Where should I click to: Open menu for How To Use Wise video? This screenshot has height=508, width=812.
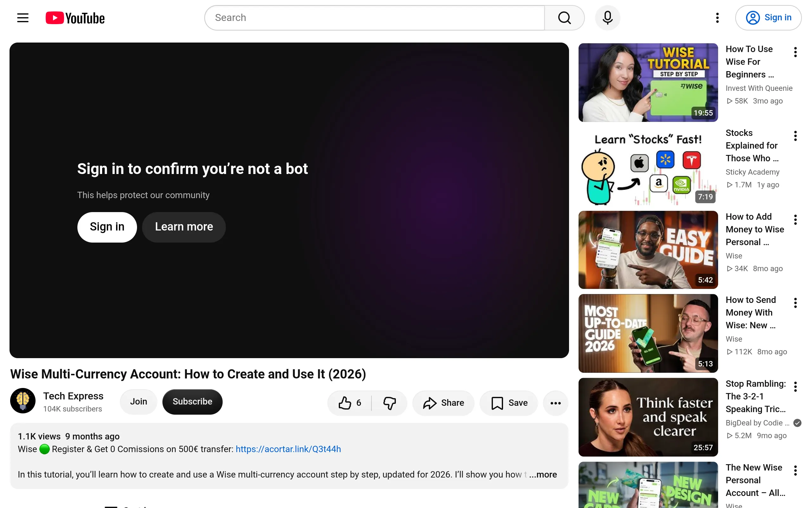tap(795, 52)
